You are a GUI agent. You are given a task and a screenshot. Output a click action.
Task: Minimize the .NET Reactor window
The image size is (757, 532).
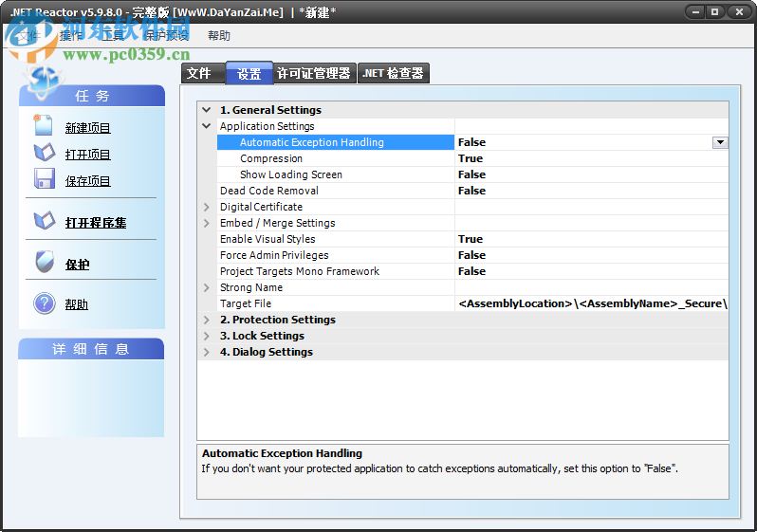coord(695,12)
